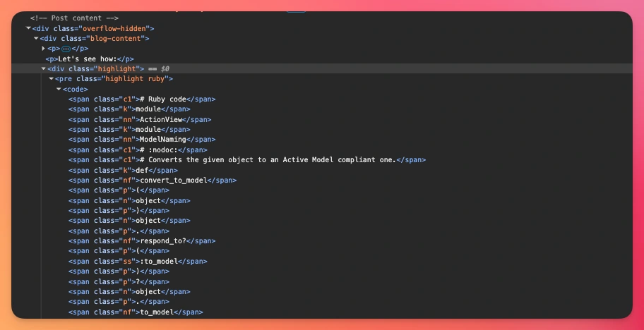Image resolution: width=644 pixels, height=330 pixels.
Task: Select the ModelNaming span row
Action: pos(142,140)
